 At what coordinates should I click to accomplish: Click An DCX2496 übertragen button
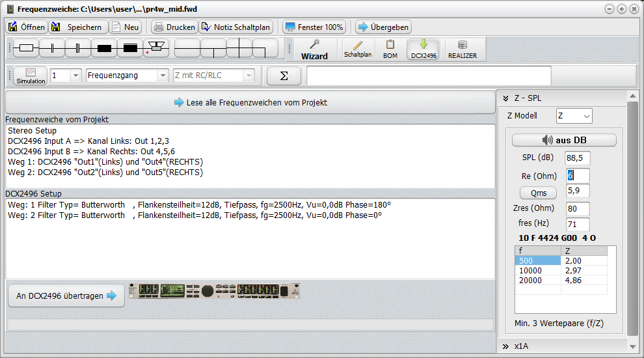pyautogui.click(x=66, y=296)
